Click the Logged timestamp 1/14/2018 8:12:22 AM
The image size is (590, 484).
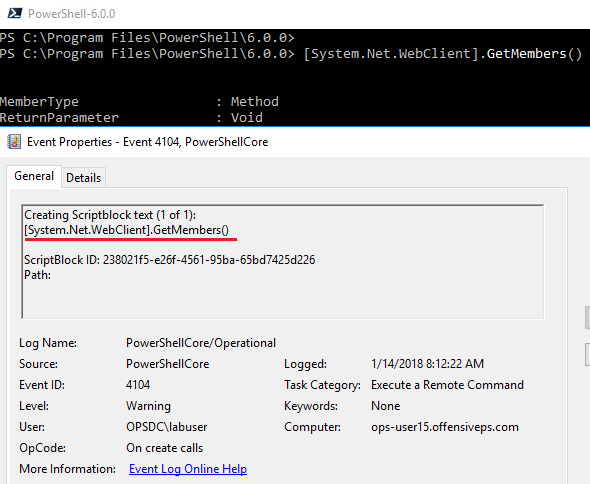point(427,364)
